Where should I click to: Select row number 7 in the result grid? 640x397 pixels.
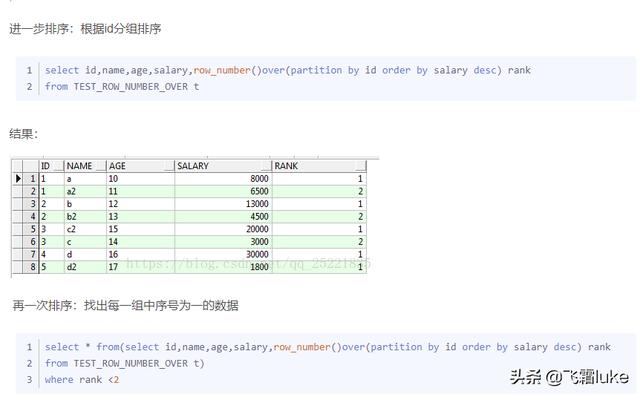pos(31,255)
